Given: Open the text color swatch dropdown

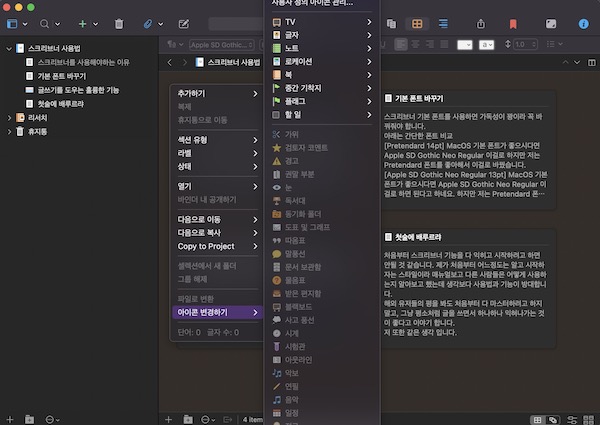Looking at the screenshot, I should coord(465,45).
